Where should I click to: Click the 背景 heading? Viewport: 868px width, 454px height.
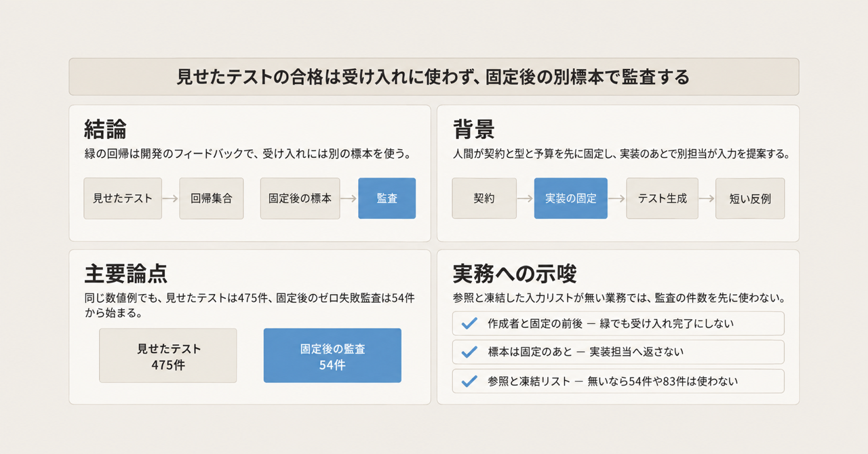coord(474,129)
